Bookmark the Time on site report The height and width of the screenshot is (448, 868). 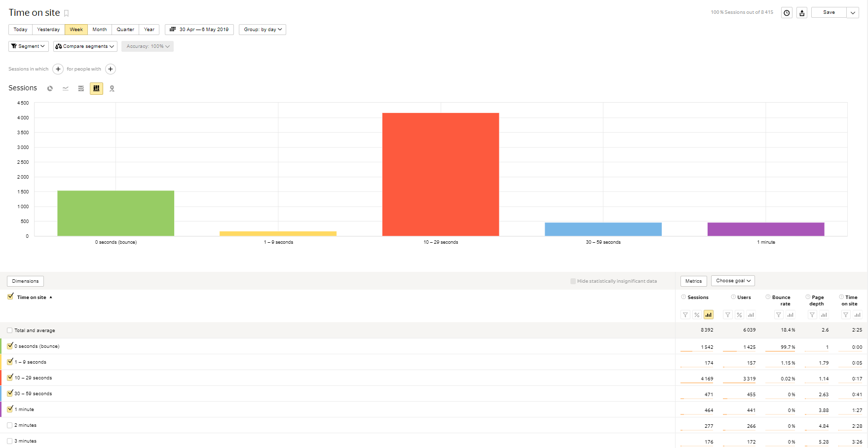(67, 13)
